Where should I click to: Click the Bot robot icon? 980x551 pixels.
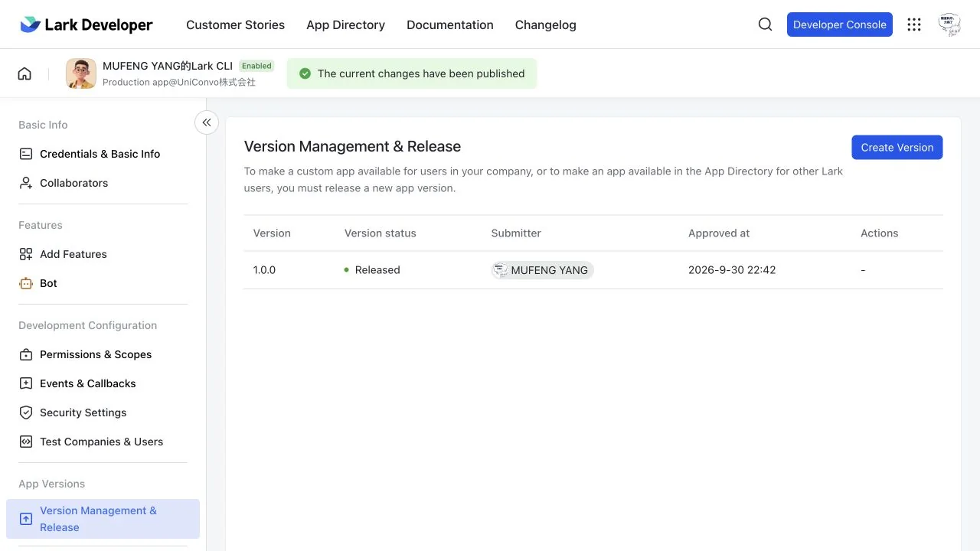[26, 283]
